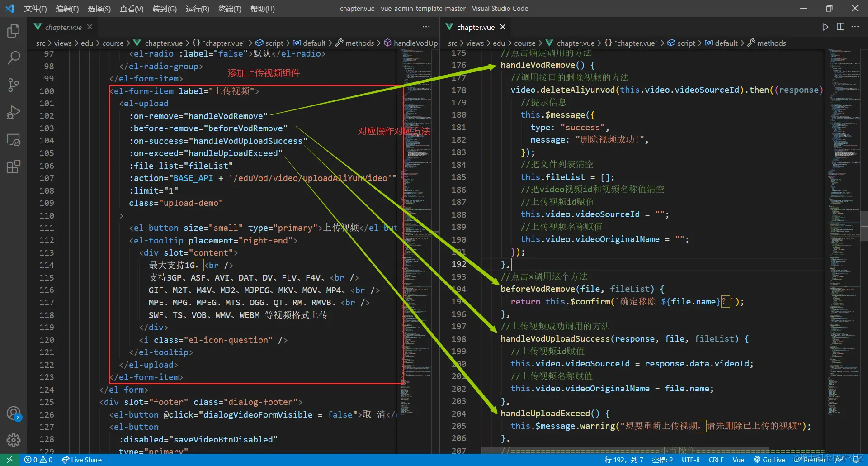Open left editor group more actions menu

coord(426,27)
